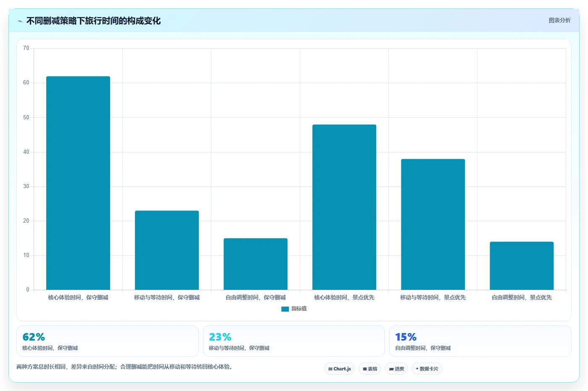Image resolution: width=588 pixels, height=391 pixels.
Task: Click the bar for 移动与等待时间，景点优先
Action: 433,224
